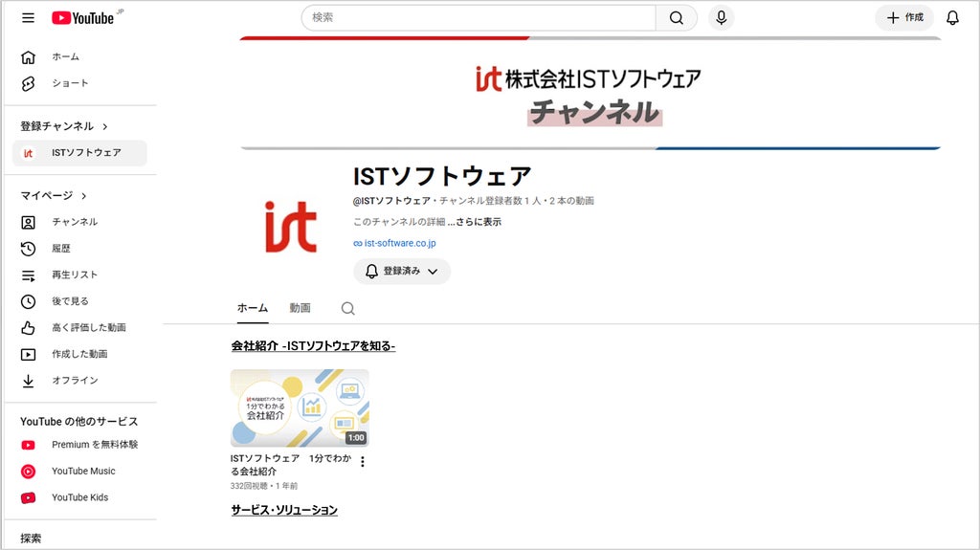Expand マイページ section chevron
This screenshot has height=550, width=980.
click(84, 196)
